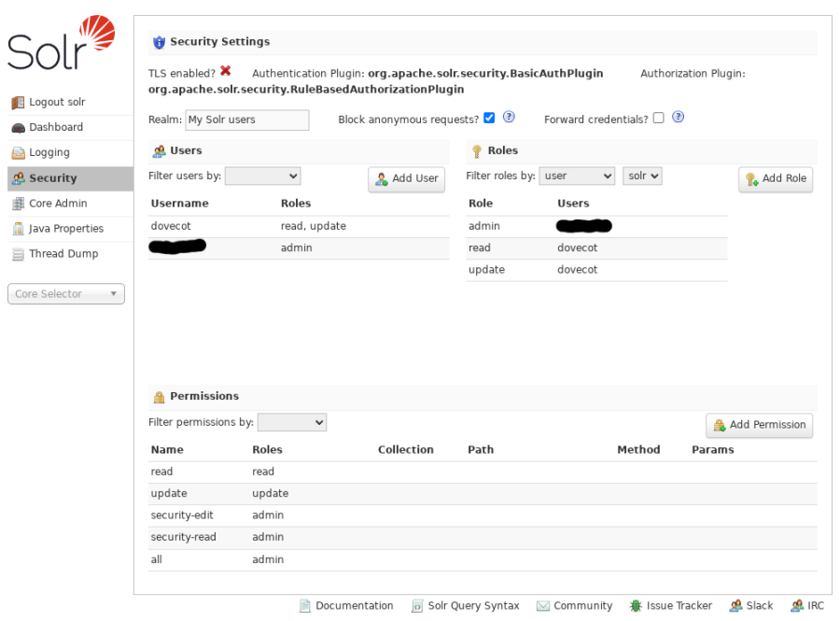This screenshot has height=621, width=840.
Task: Open the Filter roles by 'user' dropdown
Action: click(577, 176)
